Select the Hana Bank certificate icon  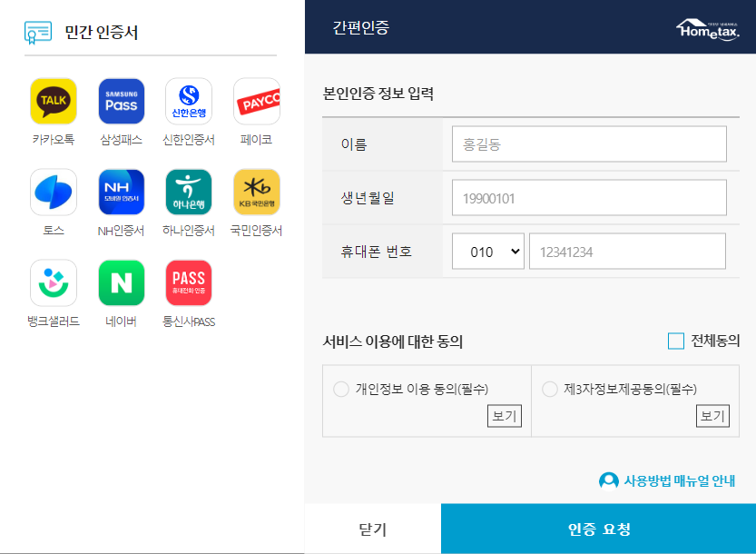pos(189,192)
